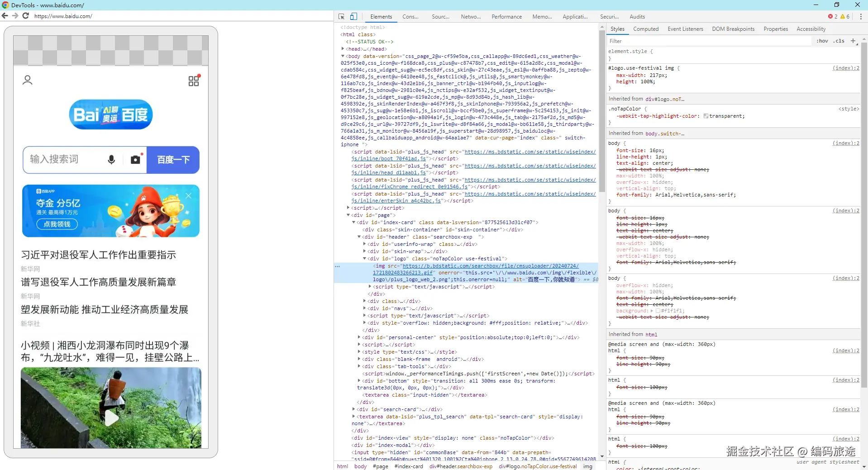The height and width of the screenshot is (470, 868).
Task: Expand the head element node
Action: (x=343, y=49)
